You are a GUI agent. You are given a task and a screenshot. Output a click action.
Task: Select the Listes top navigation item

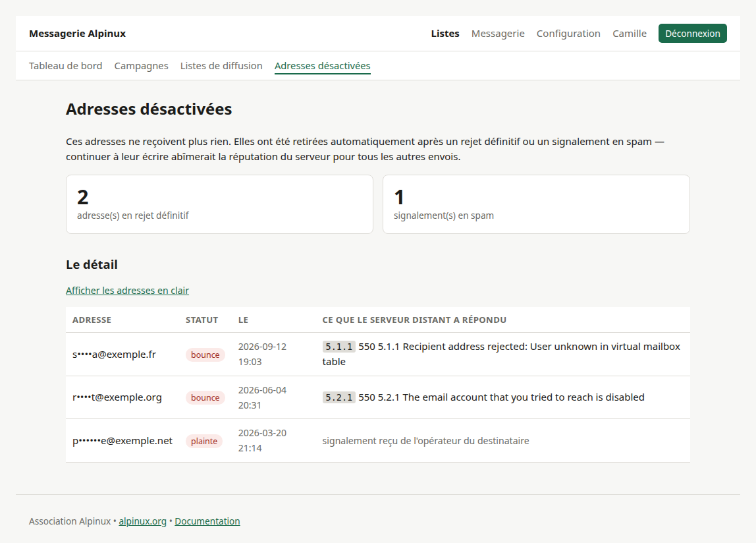point(445,34)
